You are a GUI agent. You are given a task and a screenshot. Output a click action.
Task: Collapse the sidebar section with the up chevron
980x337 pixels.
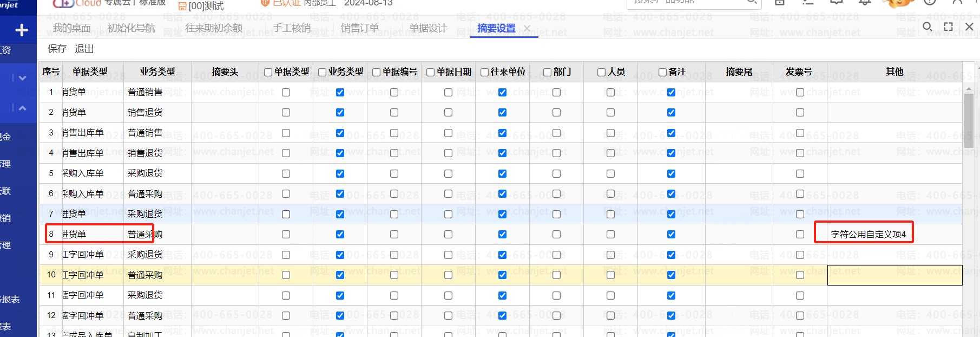coord(22,108)
